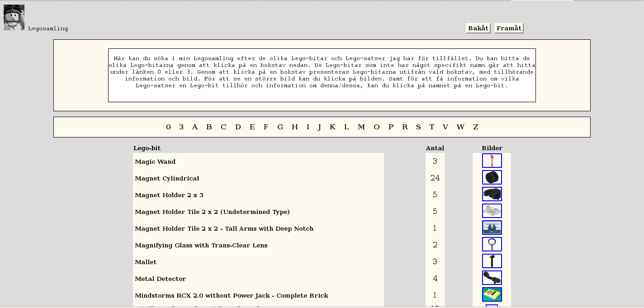Image resolution: width=644 pixels, height=308 pixels.
Task: Show pieces starting with K
Action: pyautogui.click(x=332, y=127)
